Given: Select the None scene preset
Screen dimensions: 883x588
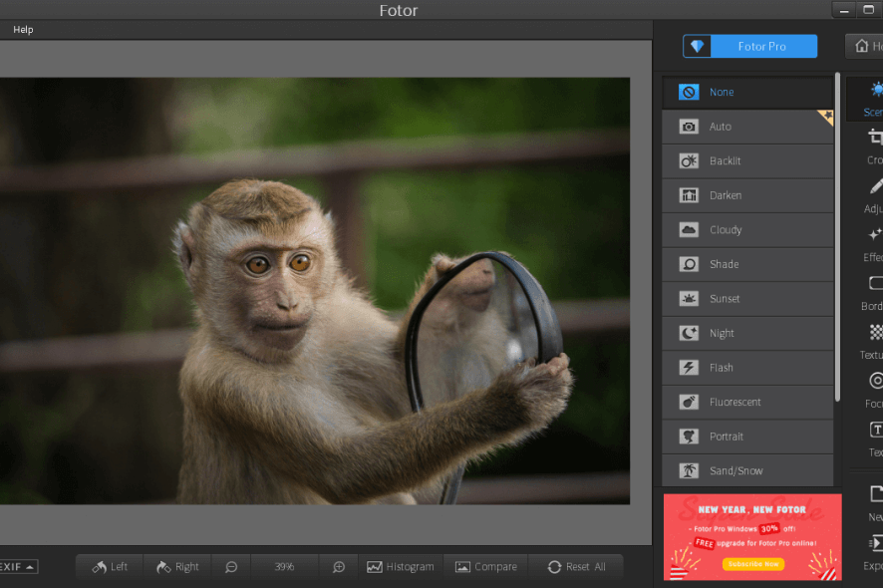Looking at the screenshot, I should tap(747, 92).
